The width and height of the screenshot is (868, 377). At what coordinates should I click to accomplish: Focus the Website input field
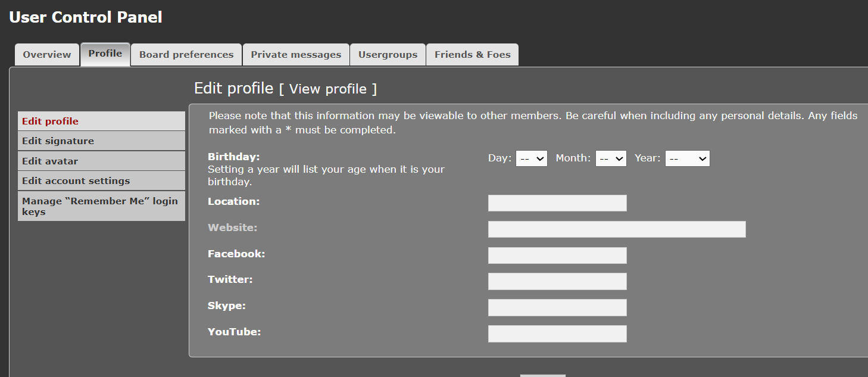(617, 229)
